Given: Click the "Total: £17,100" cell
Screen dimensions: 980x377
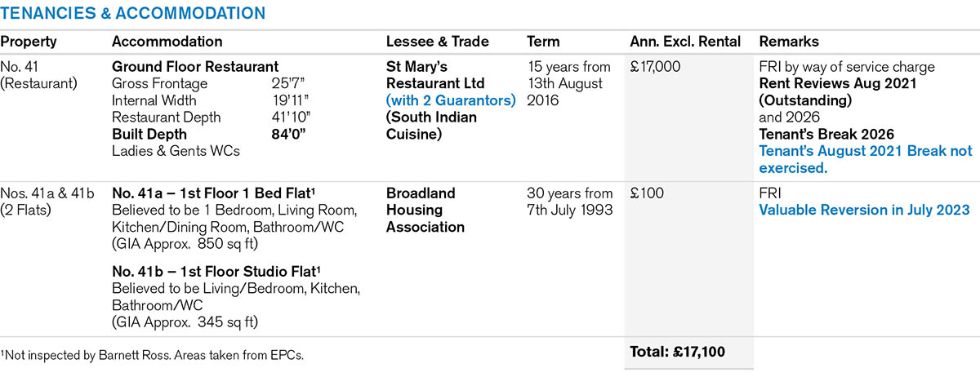Looking at the screenshot, I should tap(677, 352).
